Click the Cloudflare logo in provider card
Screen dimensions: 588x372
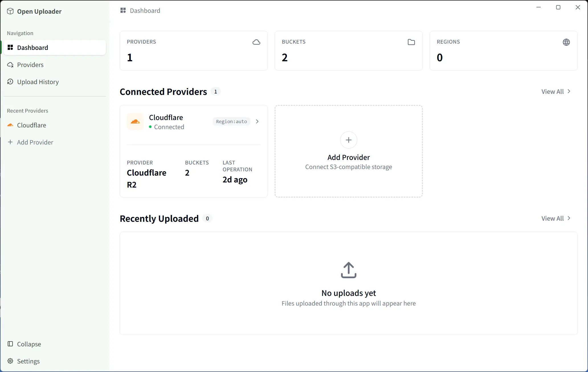(135, 122)
